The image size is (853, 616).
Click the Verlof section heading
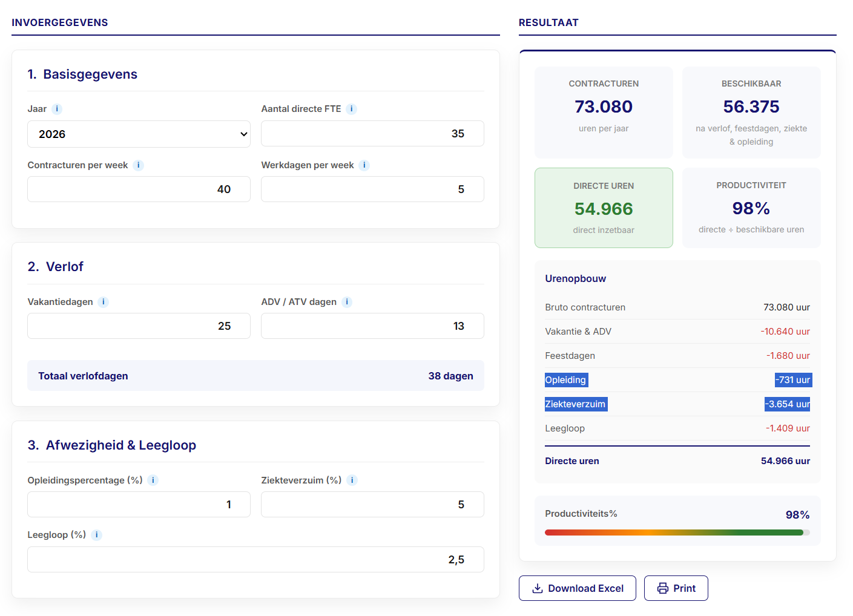point(56,267)
